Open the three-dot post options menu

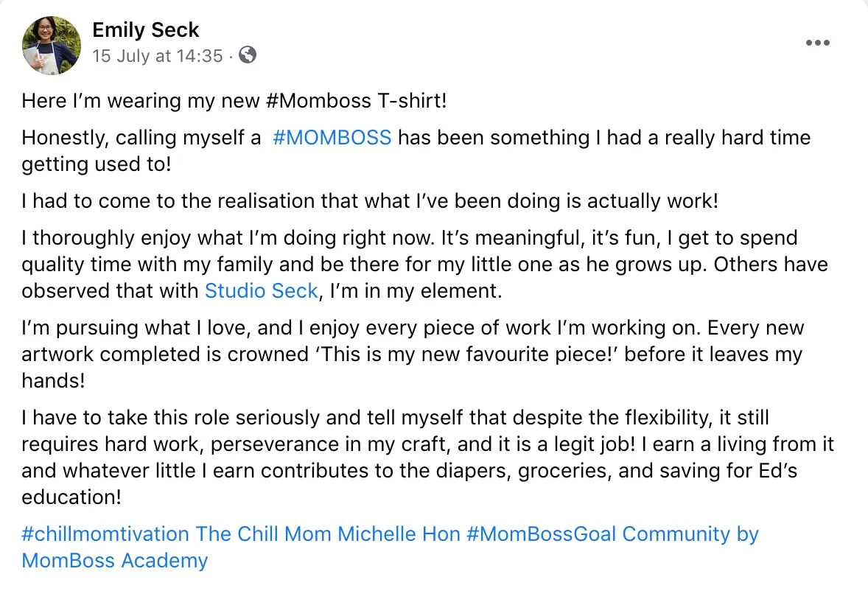click(817, 43)
